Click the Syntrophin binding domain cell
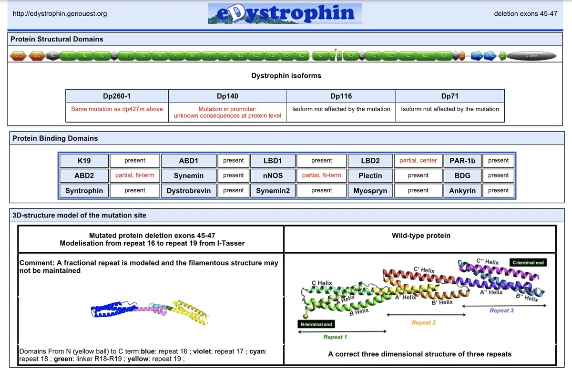The image size is (572, 392). (84, 190)
